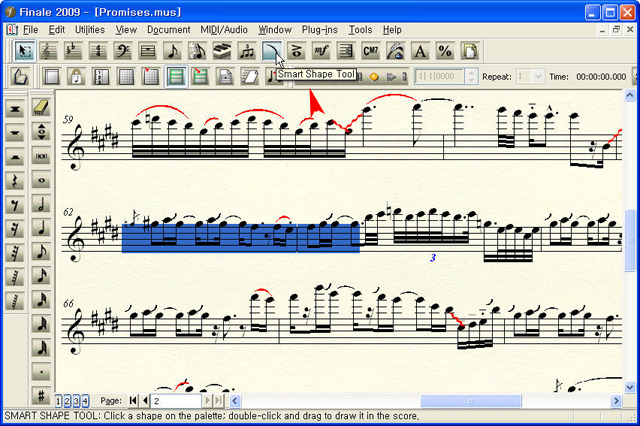Click the Page number field
Viewport: 640px width, 426px height.
[x=176, y=401]
